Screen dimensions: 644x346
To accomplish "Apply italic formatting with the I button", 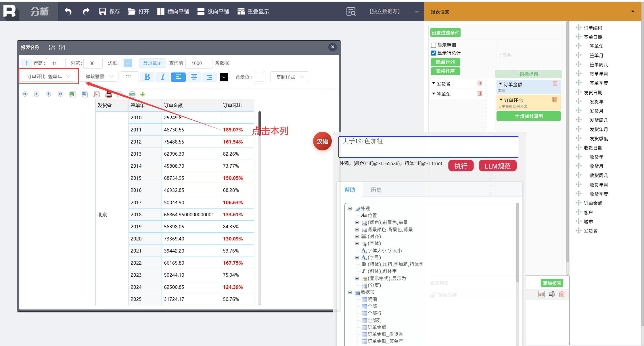I will click(x=162, y=77).
